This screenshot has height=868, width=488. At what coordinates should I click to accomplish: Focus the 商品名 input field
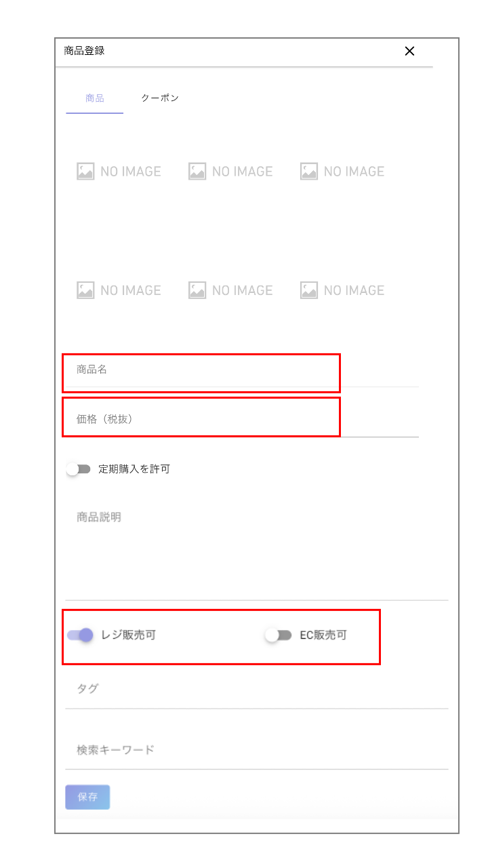point(241,370)
